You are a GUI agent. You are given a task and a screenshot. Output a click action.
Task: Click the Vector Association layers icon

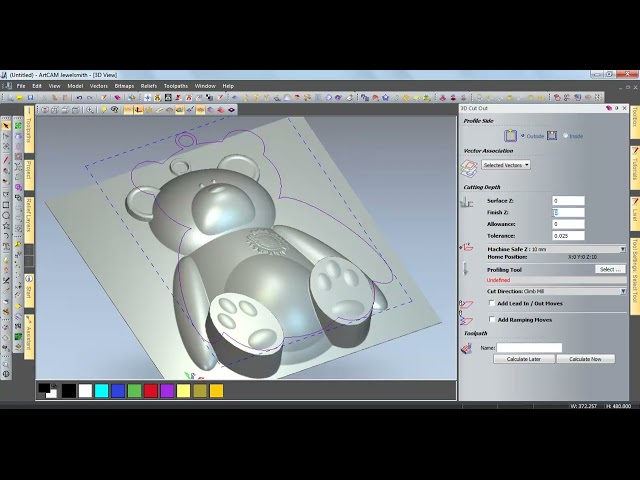tap(469, 168)
